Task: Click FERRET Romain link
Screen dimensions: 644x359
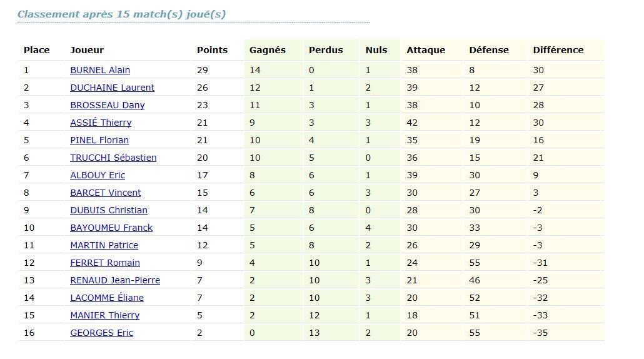Action: (x=105, y=263)
